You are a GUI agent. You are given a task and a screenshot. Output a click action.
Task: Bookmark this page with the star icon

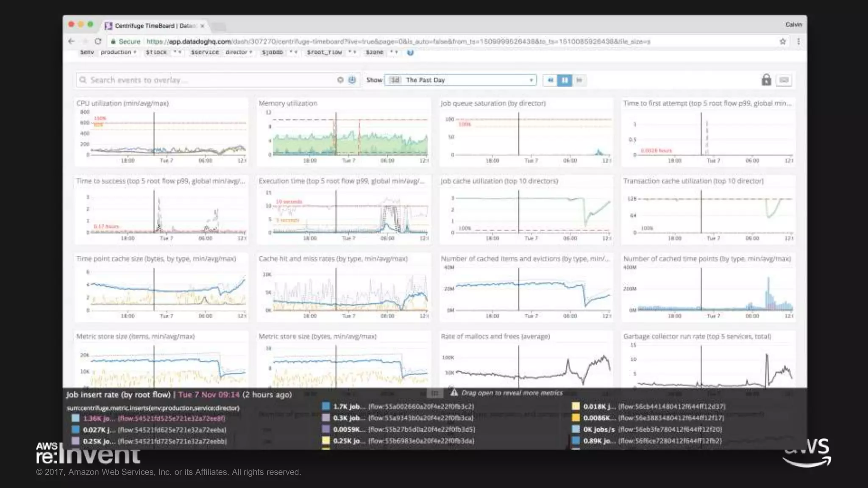[782, 42]
